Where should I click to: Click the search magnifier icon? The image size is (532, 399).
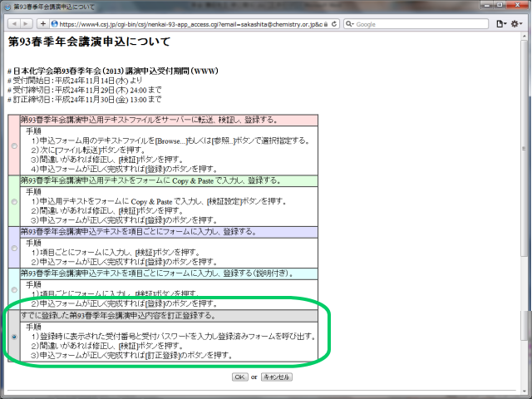click(x=347, y=24)
